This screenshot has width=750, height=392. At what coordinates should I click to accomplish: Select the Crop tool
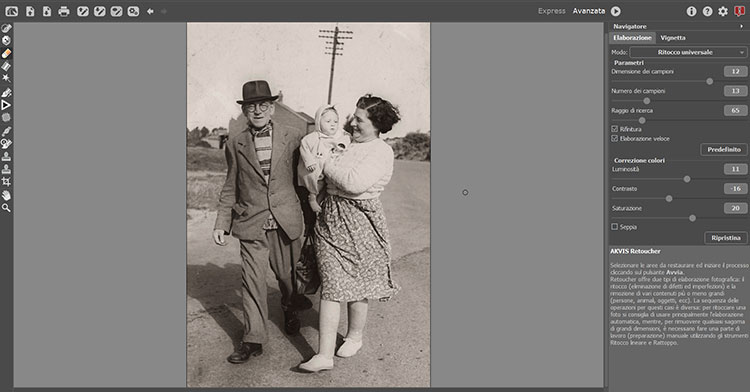click(x=6, y=182)
